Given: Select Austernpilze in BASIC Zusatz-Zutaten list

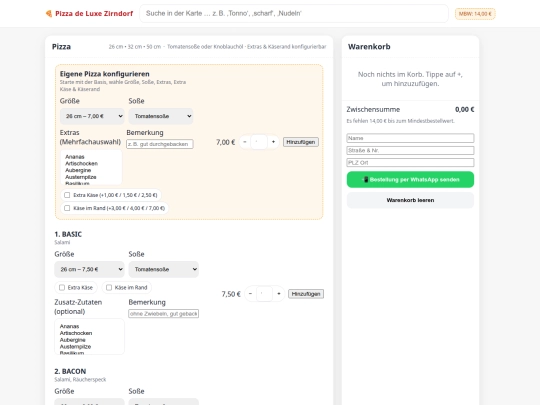Looking at the screenshot, I should tap(75, 346).
